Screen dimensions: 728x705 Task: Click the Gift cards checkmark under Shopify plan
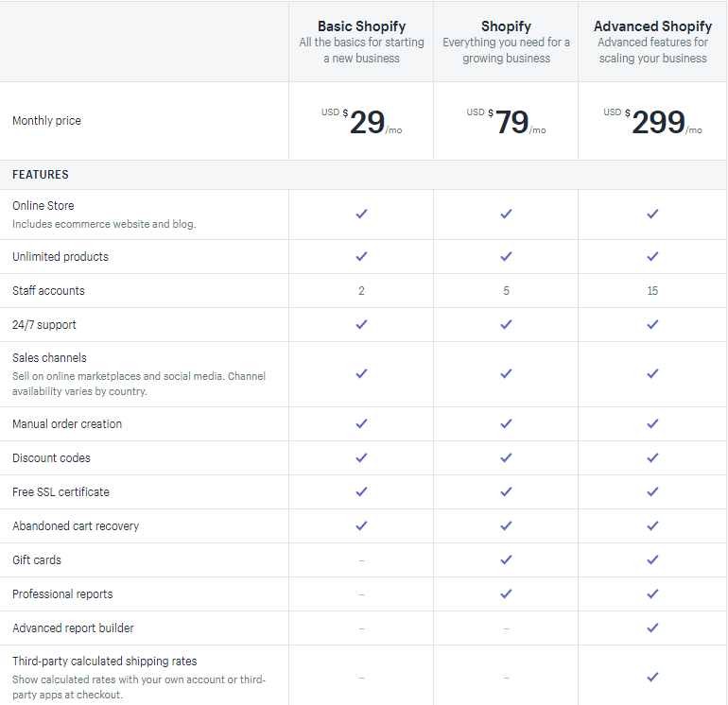(506, 559)
